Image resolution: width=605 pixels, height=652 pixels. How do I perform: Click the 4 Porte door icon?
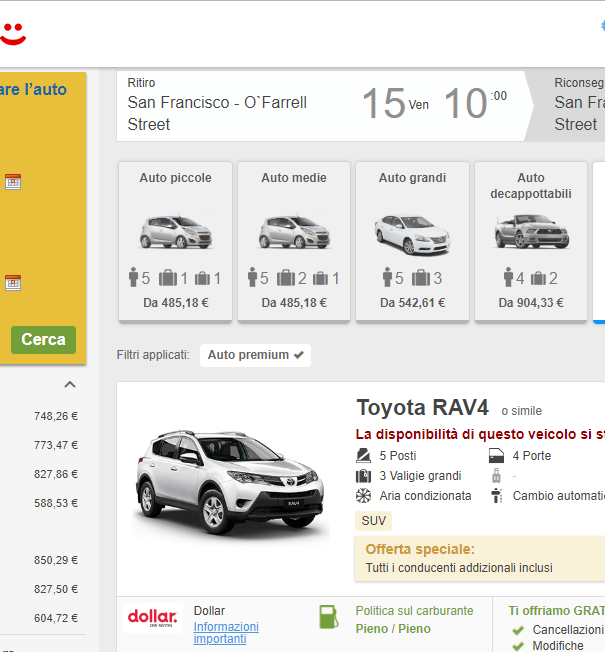point(496,456)
